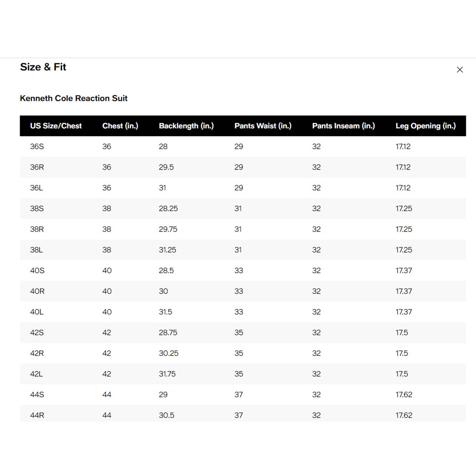Click the Size & Fit heading
This screenshot has height=476, width=476.
coord(43,67)
